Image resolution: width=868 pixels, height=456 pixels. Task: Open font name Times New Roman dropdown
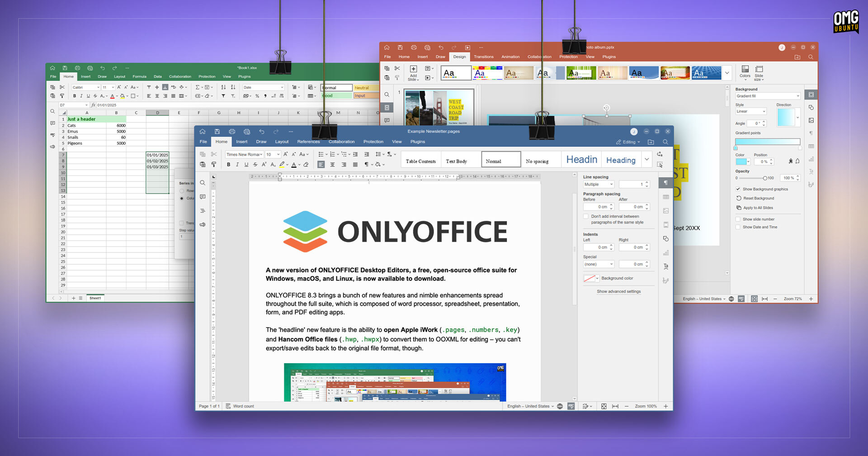(244, 155)
